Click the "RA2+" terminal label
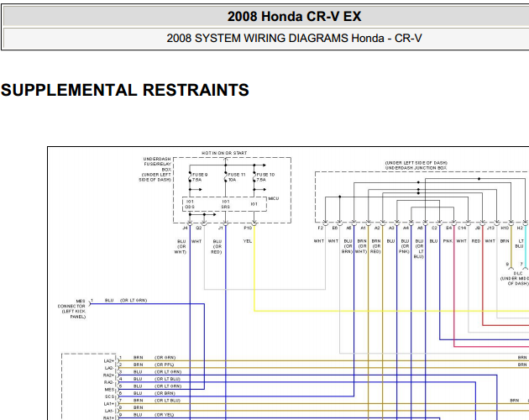This screenshot has height=420, width=529. click(108, 375)
